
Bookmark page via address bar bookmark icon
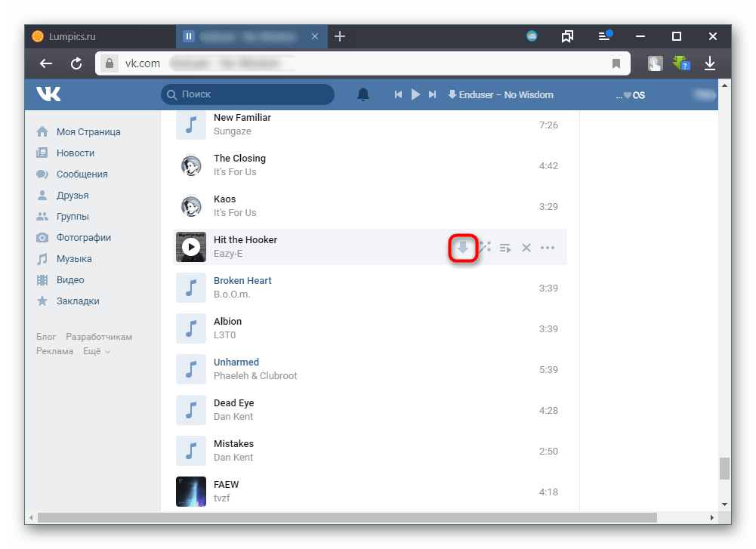click(616, 63)
